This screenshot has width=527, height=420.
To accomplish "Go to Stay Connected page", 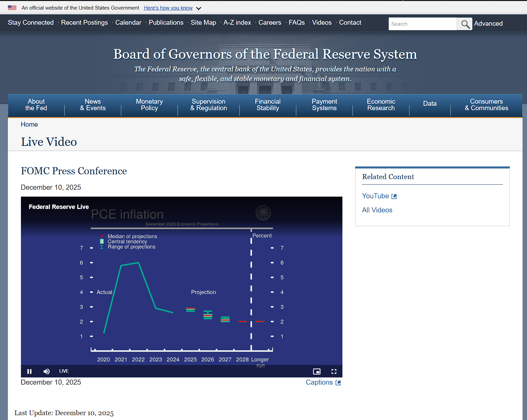I will tap(31, 23).
